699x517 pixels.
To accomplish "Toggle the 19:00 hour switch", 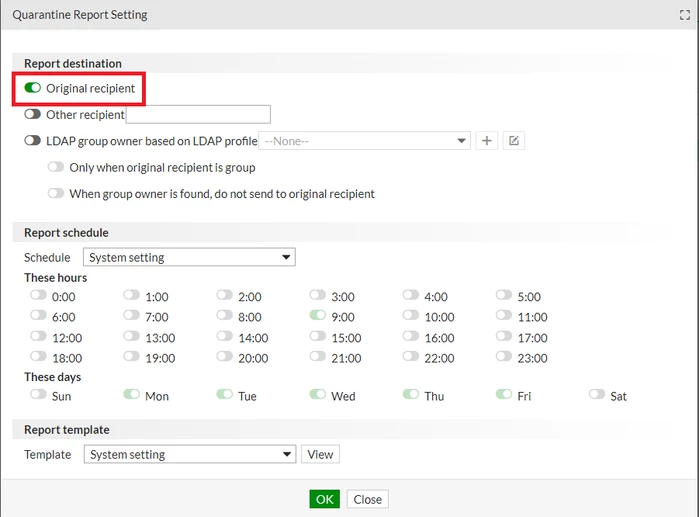I will (132, 356).
